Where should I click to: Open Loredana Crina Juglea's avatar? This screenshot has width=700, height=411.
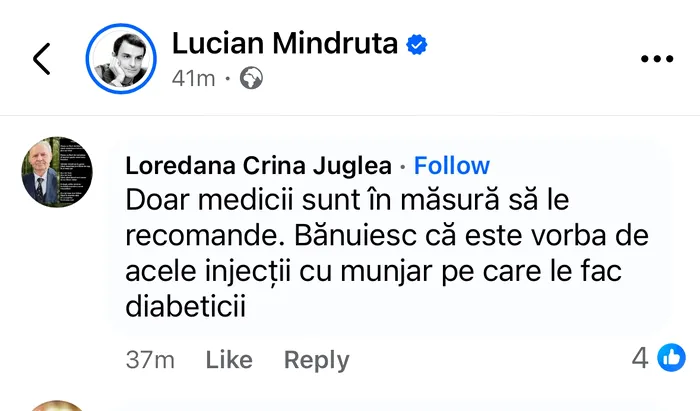[57, 172]
